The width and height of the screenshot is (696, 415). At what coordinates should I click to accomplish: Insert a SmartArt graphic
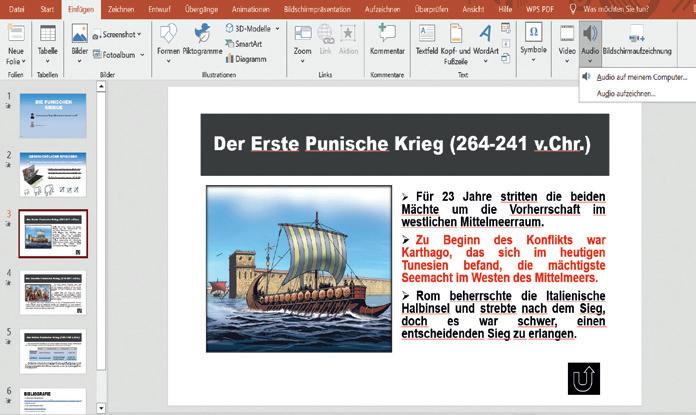(x=243, y=44)
